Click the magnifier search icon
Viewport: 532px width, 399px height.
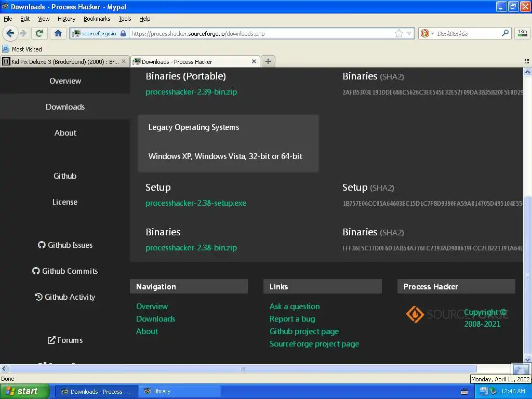pyautogui.click(x=505, y=33)
